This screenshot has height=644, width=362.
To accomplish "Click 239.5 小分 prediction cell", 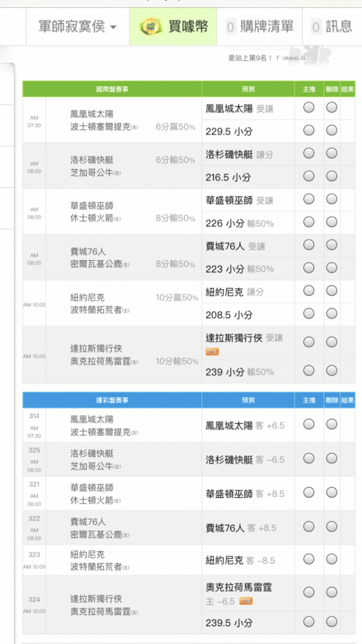I will point(248,623).
